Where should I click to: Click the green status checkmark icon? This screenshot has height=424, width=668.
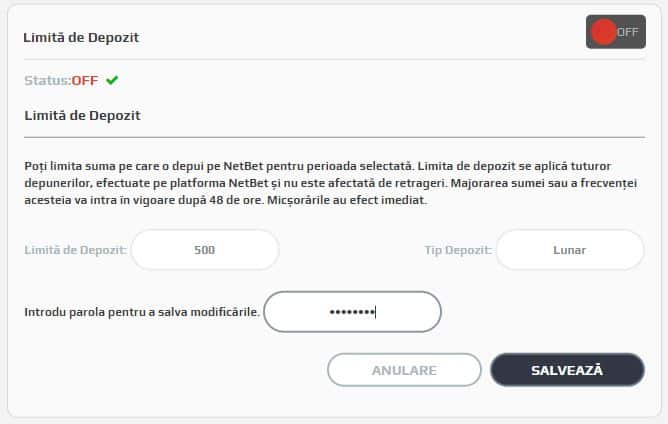(x=112, y=80)
